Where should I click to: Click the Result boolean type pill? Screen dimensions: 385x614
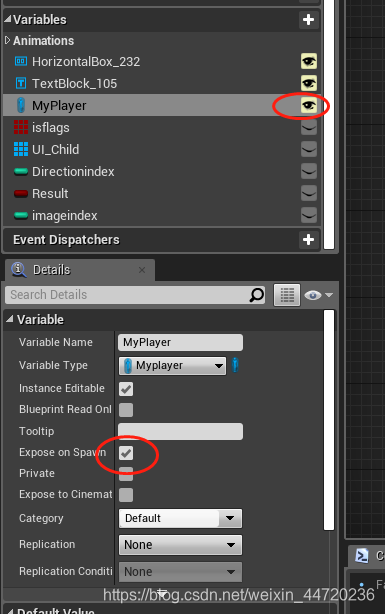point(21,193)
